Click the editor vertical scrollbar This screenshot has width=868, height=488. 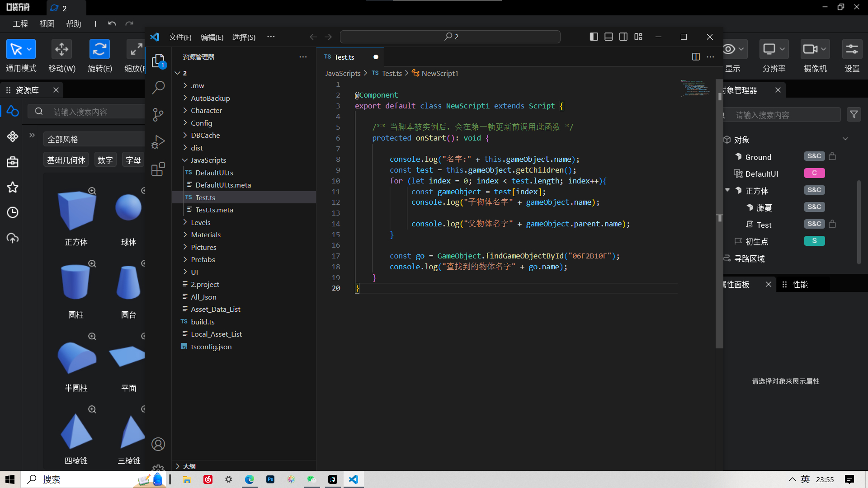[x=720, y=213]
